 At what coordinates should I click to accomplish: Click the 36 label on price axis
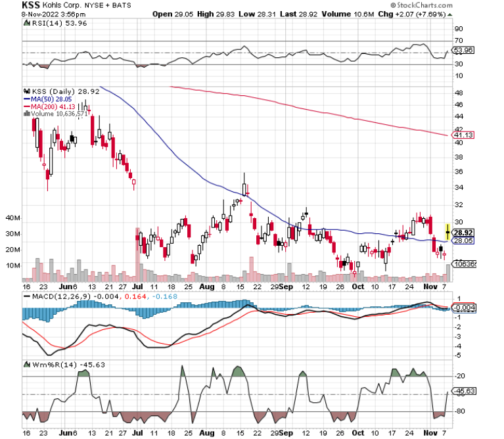[459, 172]
